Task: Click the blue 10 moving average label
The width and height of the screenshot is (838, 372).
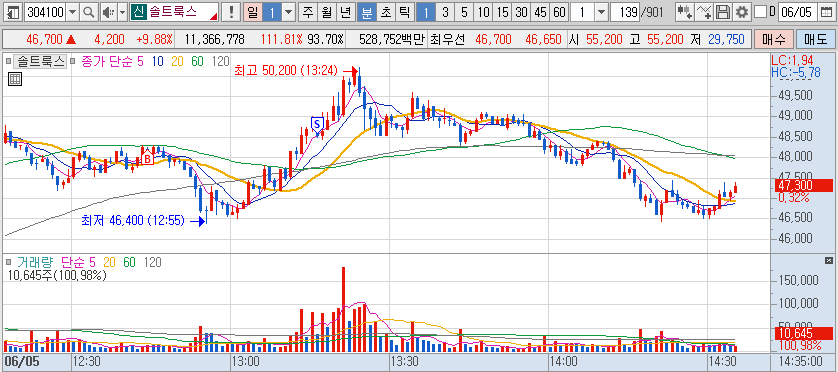Action: (158, 61)
